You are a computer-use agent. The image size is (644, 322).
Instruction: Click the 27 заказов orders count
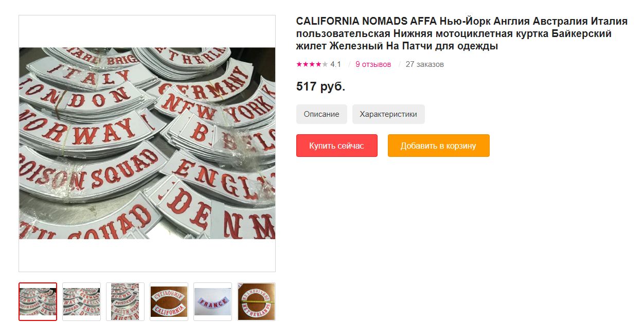pos(424,64)
